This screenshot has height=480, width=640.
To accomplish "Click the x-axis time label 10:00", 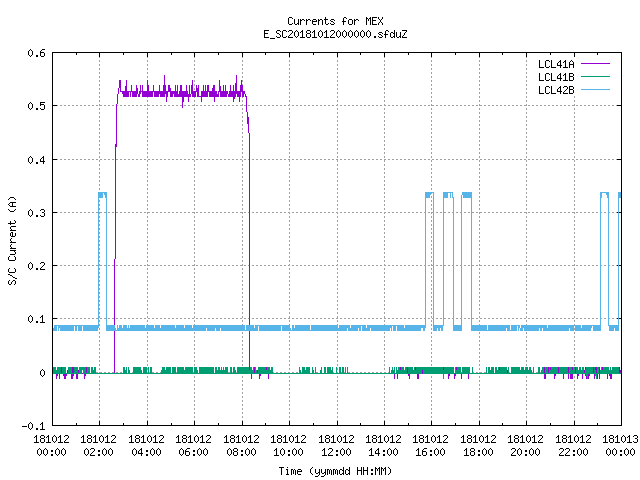I will click(x=288, y=452).
